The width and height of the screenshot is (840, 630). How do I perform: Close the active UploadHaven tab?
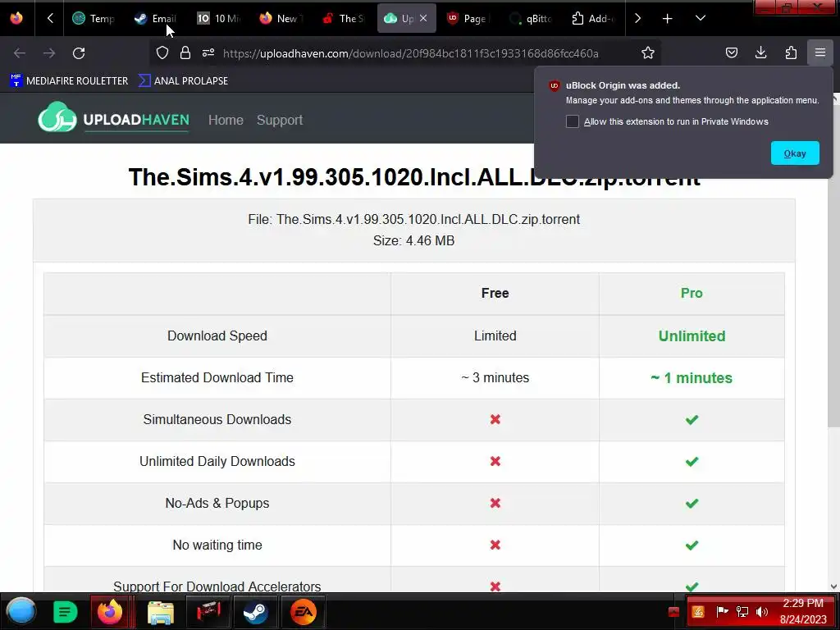pyautogui.click(x=423, y=18)
